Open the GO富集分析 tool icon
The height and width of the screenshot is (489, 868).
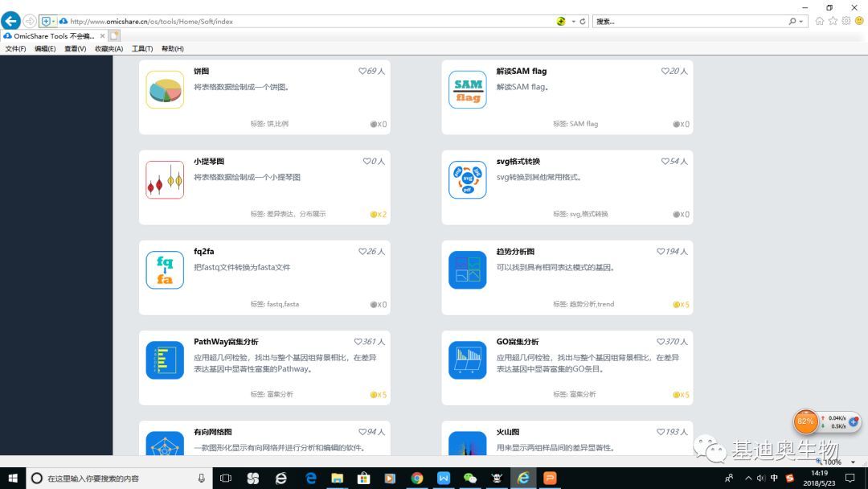(468, 360)
